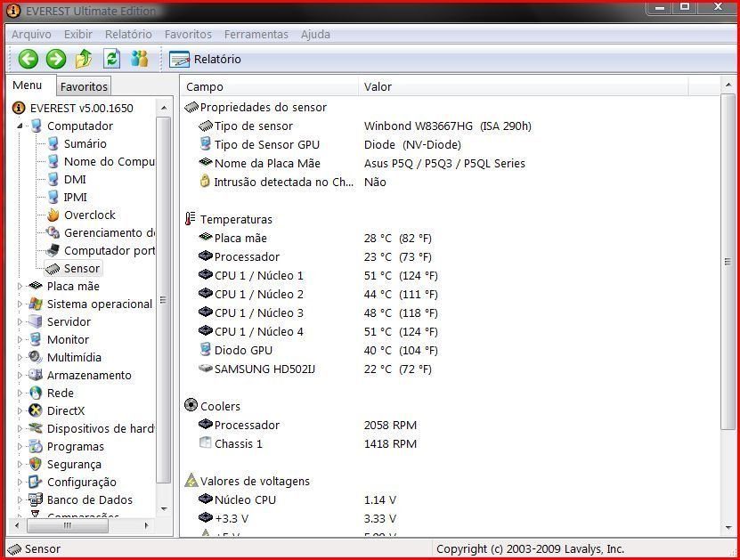The image size is (740, 560).
Task: Click the report pane scroll down arrow
Action: (728, 527)
